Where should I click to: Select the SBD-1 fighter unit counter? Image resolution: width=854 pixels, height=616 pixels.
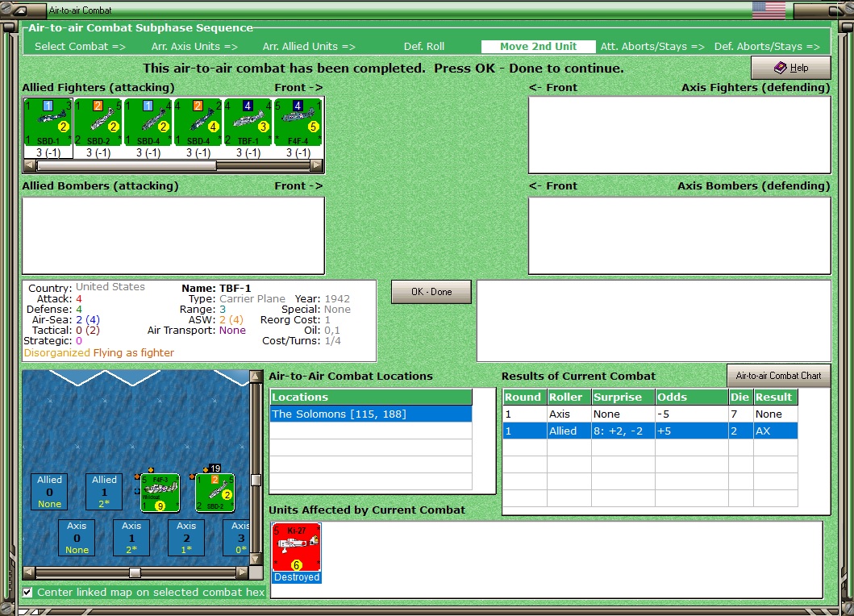click(x=48, y=123)
